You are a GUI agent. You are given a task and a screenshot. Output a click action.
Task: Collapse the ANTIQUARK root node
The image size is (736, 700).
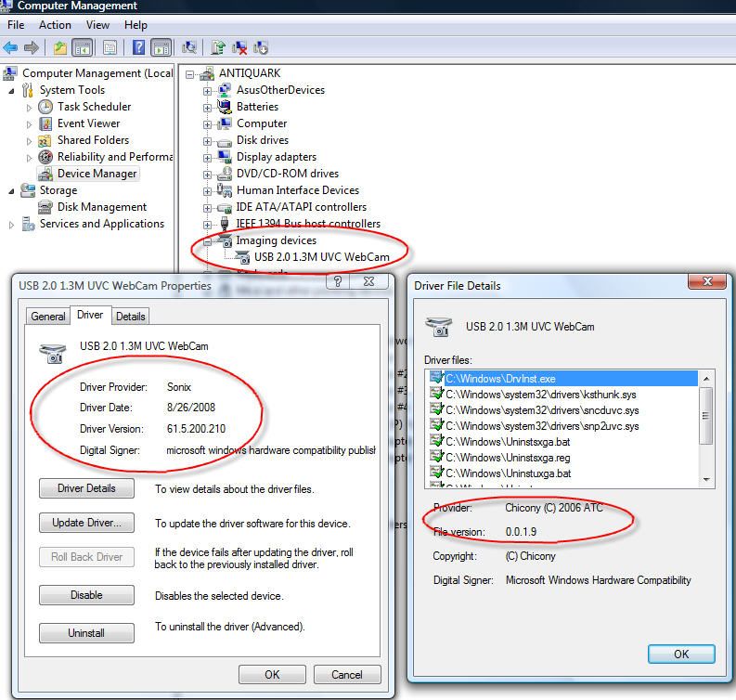189,74
